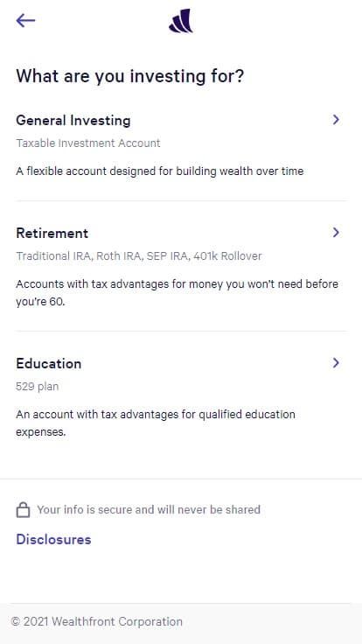Image resolution: width=362 pixels, height=644 pixels.
Task: Click the 401k Rollover text under Retirement
Action: pyautogui.click(x=228, y=256)
